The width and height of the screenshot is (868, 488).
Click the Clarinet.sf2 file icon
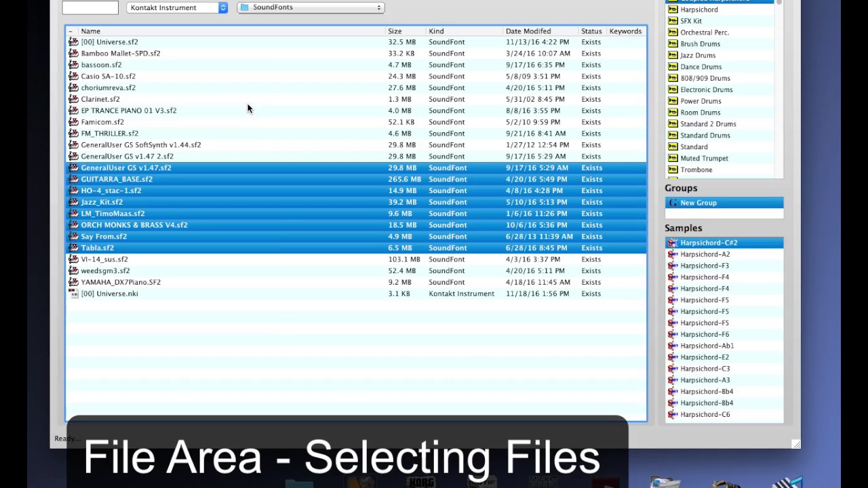(x=73, y=100)
